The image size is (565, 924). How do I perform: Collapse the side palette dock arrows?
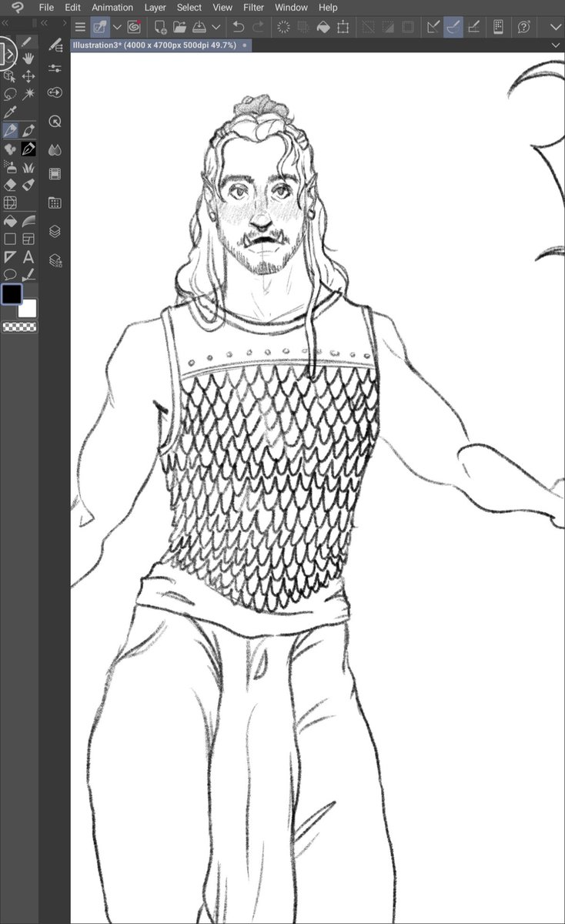click(x=45, y=24)
